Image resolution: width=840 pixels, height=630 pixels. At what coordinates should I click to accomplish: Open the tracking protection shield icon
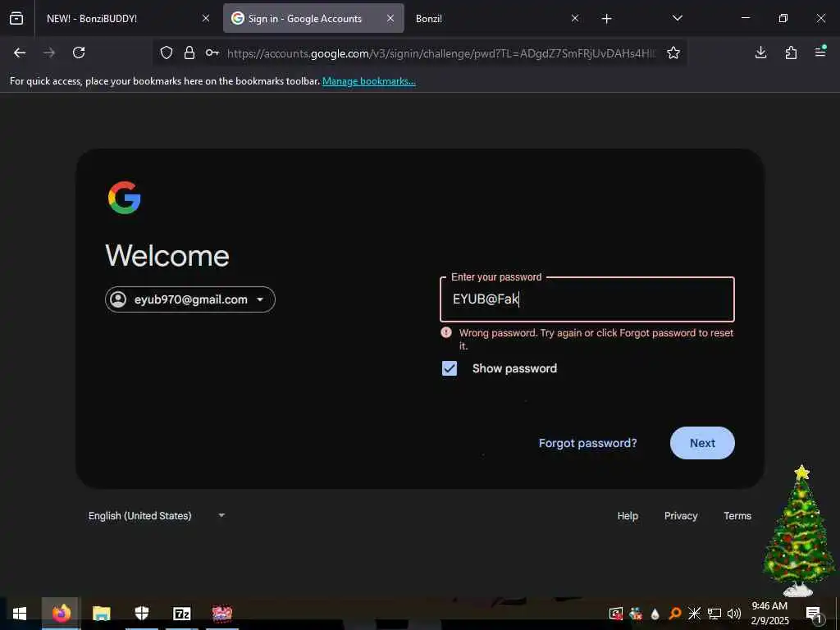tap(167, 52)
